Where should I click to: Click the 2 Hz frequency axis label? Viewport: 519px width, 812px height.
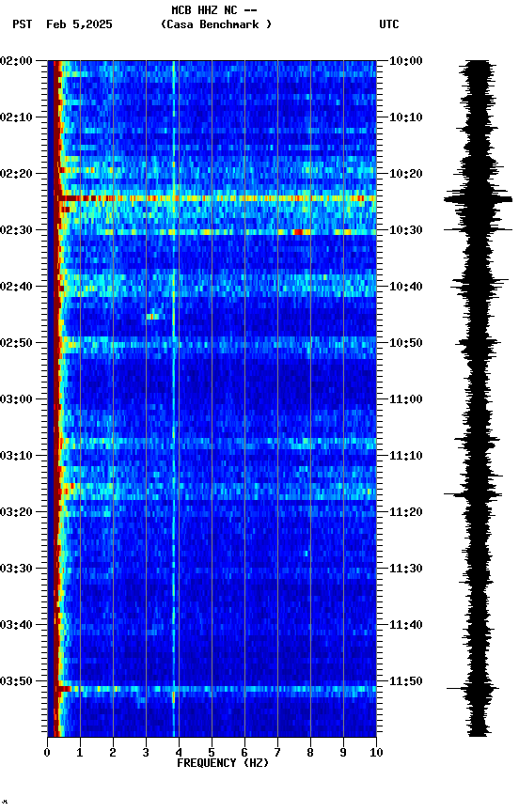[x=113, y=753]
